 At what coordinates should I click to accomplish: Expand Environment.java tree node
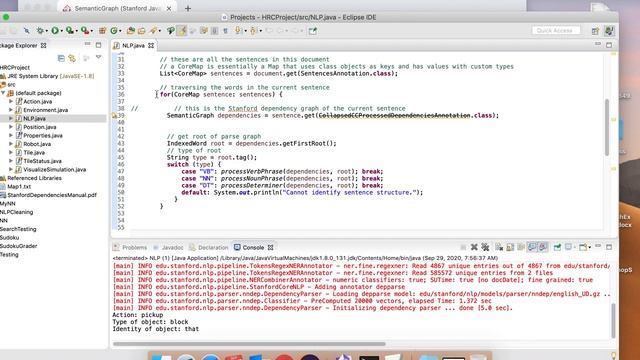click(11, 110)
